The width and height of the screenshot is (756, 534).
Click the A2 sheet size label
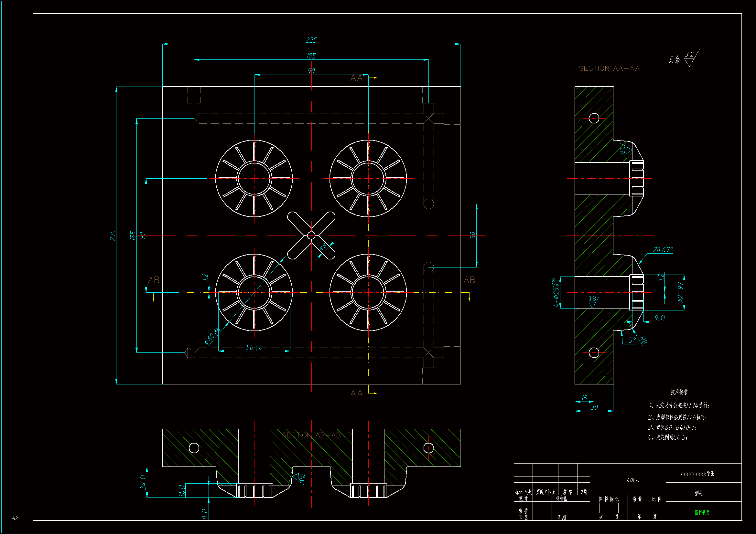pos(15,518)
